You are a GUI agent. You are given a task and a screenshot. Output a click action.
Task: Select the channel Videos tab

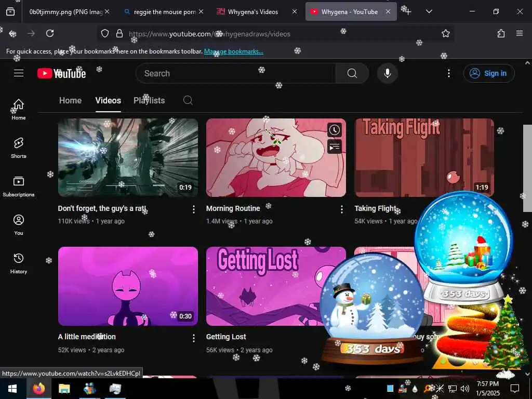[108, 100]
